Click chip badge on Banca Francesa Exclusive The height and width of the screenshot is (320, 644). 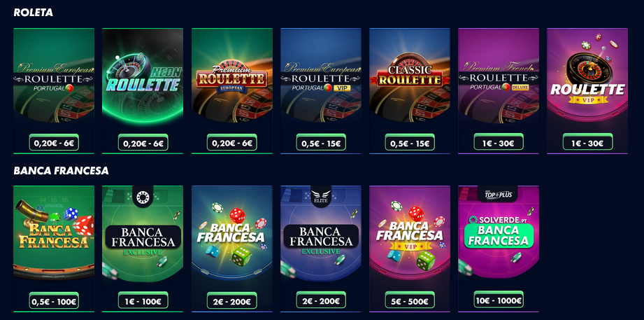[x=143, y=197]
